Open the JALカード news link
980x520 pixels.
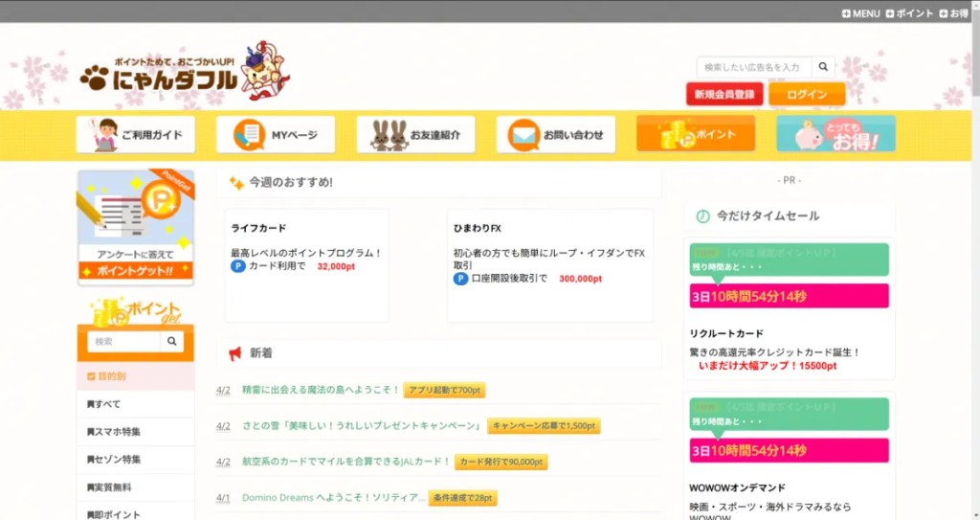tap(345, 462)
